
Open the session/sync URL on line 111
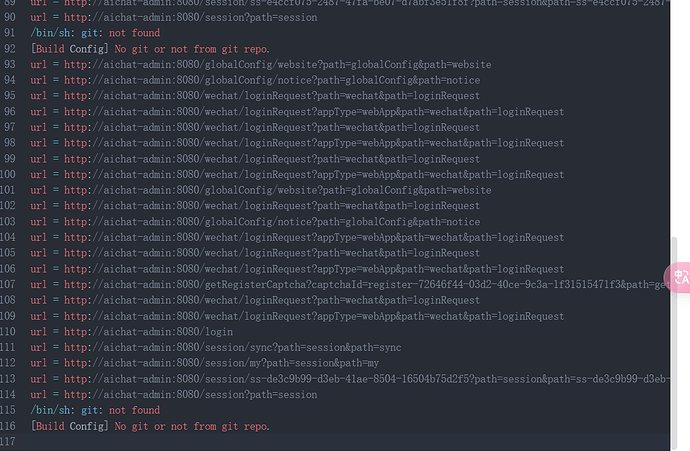click(x=233, y=348)
